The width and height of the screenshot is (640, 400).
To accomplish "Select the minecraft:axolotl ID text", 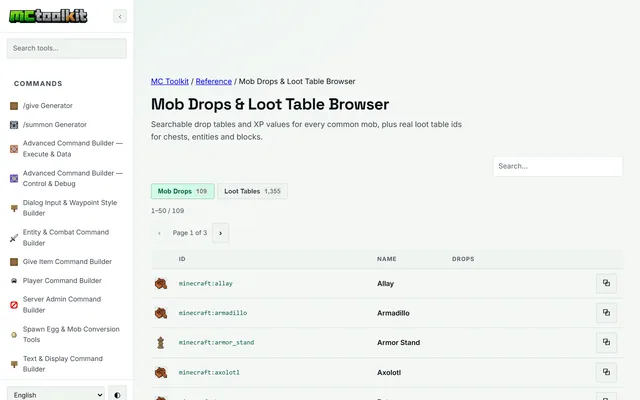I will tap(209, 372).
